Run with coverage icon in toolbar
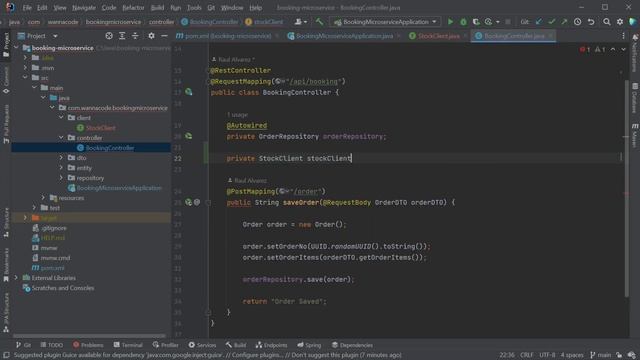Viewport: 640px width, 360px height. coord(476,22)
